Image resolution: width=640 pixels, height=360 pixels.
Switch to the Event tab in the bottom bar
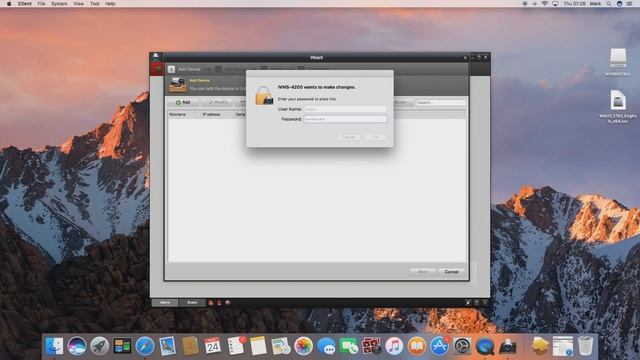[192, 302]
